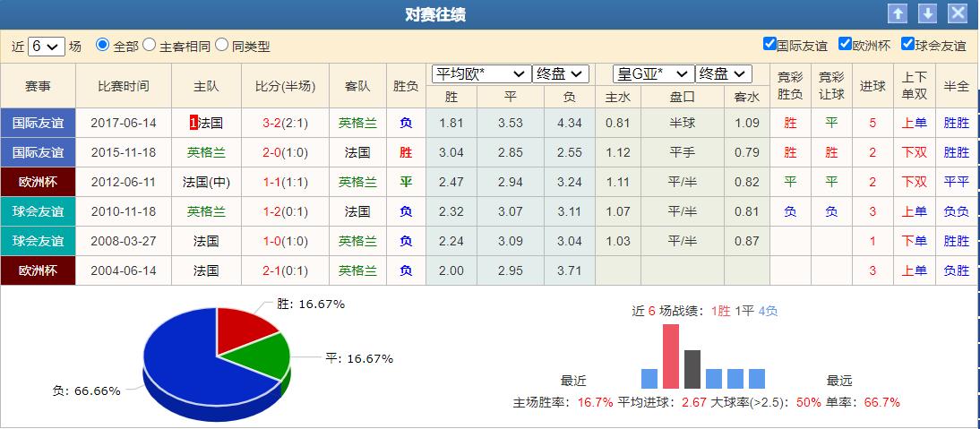Click the up arrow icon in header

click(x=897, y=13)
